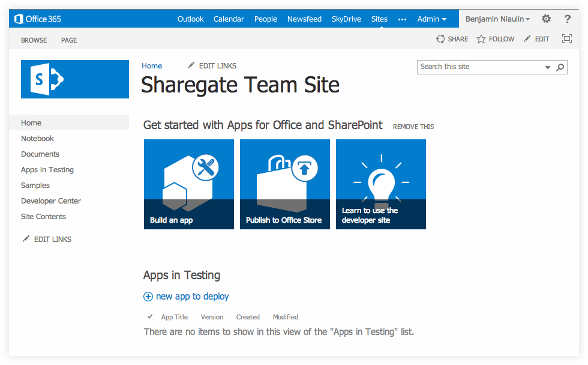The width and height of the screenshot is (588, 365).
Task: Click REMOVE THIS link
Action: click(413, 127)
